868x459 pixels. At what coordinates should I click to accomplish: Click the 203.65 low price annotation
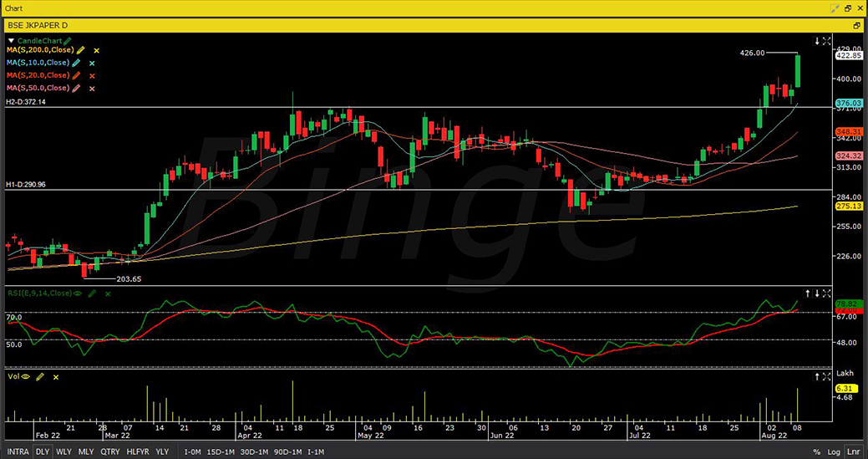click(129, 279)
